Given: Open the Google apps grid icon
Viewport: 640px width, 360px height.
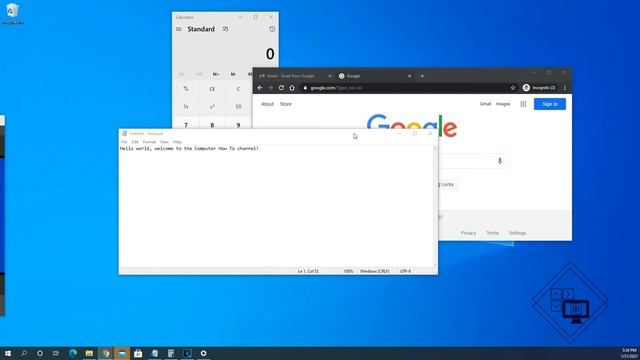Looking at the screenshot, I should [x=523, y=104].
